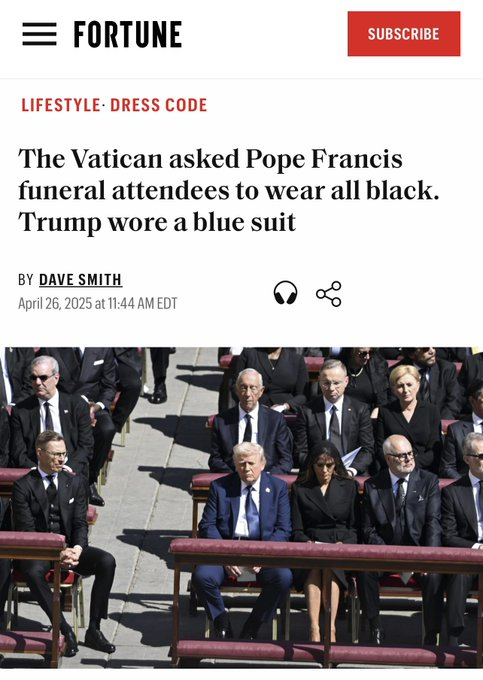This screenshot has width=483, height=680.
Task: Open author Dave Smith's profile
Action: (81, 280)
